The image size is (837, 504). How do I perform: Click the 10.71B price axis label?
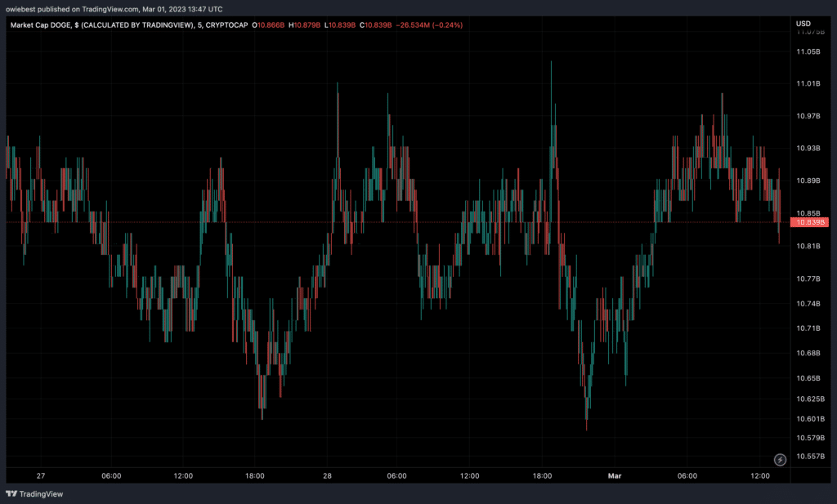pyautogui.click(x=808, y=328)
